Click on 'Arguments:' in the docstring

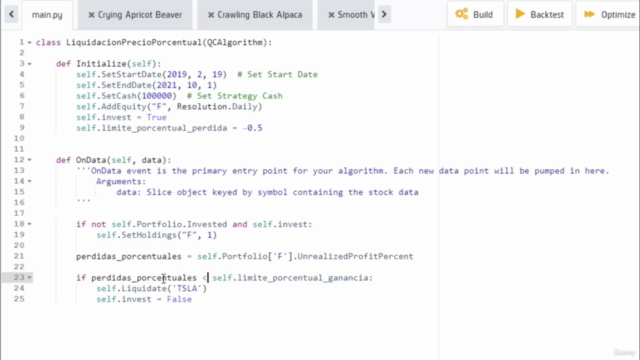[121, 181]
